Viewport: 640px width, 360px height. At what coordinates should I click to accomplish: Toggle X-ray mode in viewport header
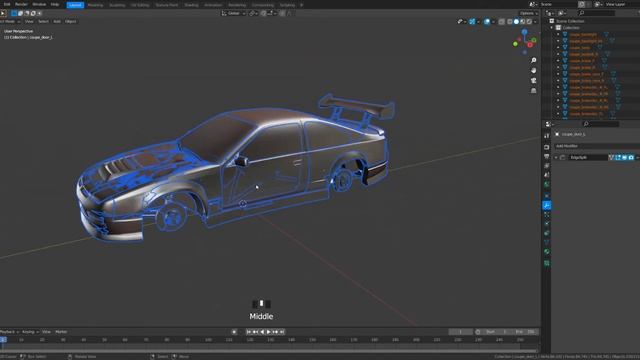click(502, 22)
